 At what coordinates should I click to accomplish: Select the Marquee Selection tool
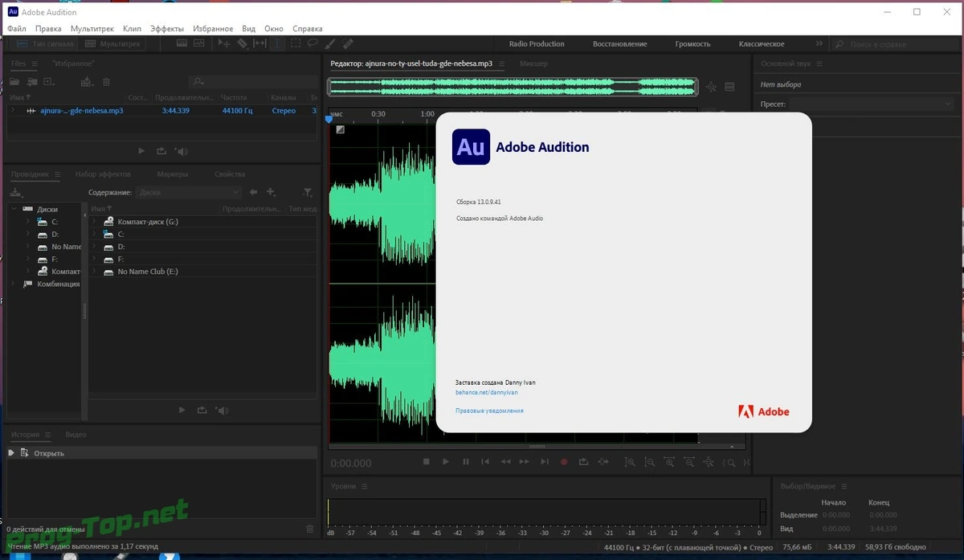296,43
